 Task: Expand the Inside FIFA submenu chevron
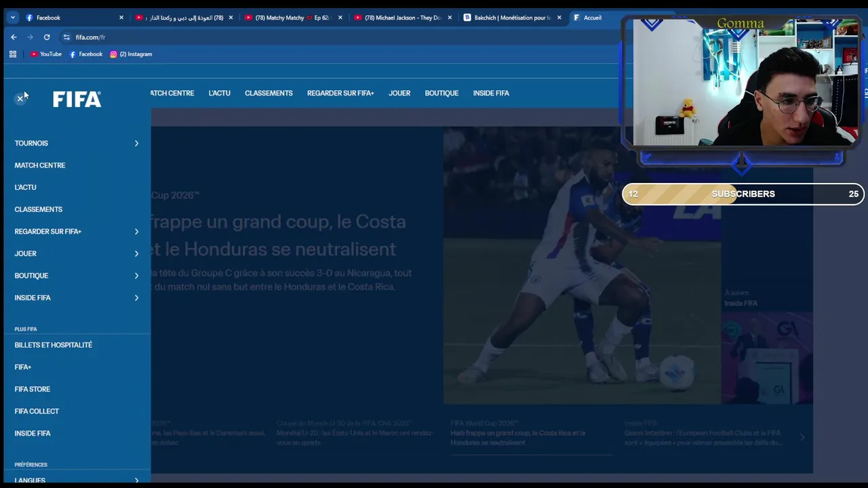coord(136,298)
